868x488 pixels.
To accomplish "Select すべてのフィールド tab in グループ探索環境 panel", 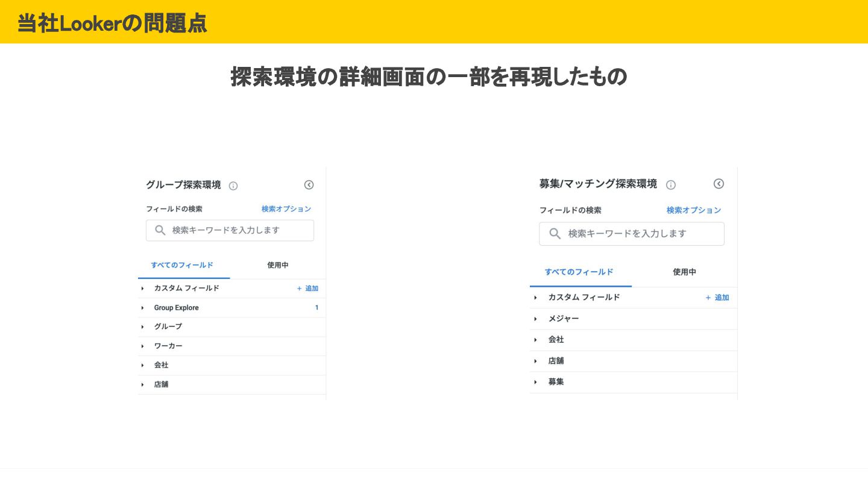I will pyautogui.click(x=182, y=265).
